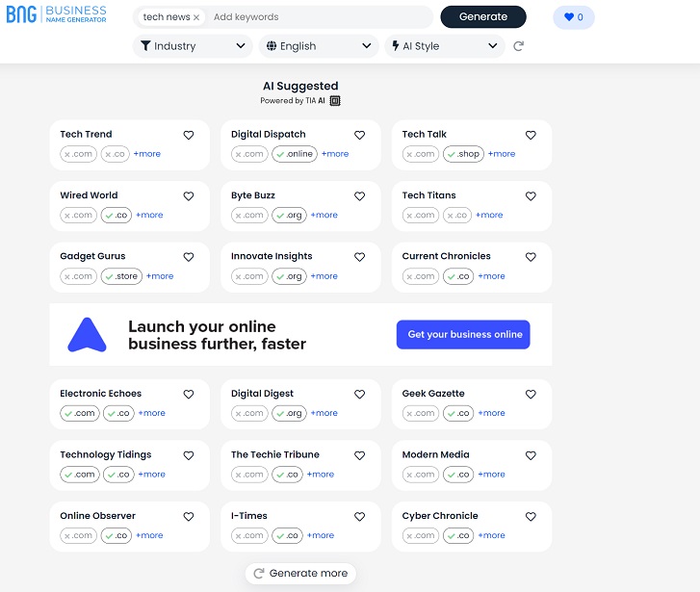Screen dimensions: 700x592
Task: Click the Digital Digest name title
Action: 262,394
